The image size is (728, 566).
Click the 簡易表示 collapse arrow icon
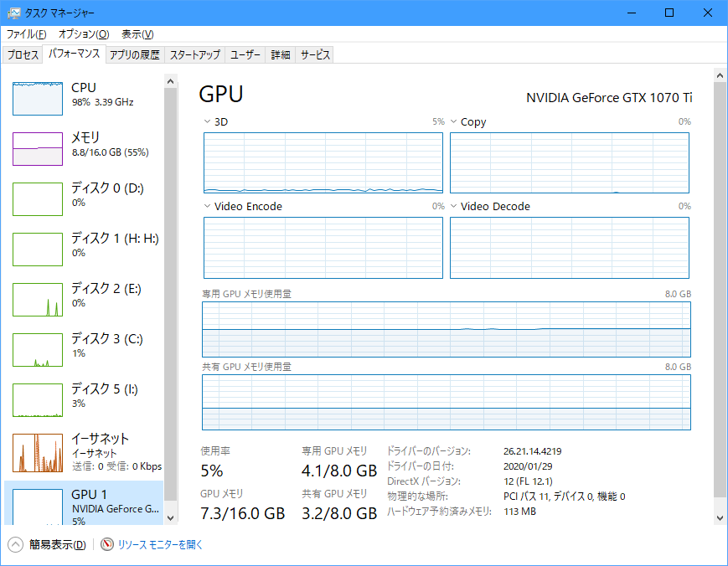coord(15,545)
